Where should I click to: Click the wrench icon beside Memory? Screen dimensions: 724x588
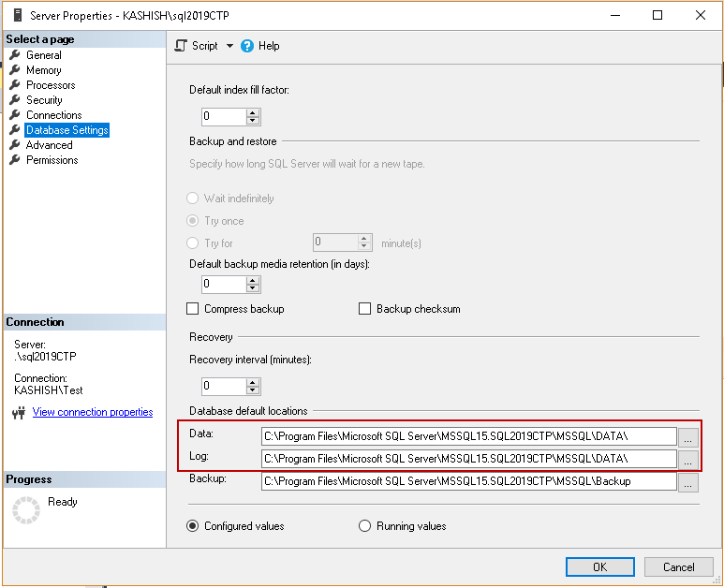tap(15, 70)
